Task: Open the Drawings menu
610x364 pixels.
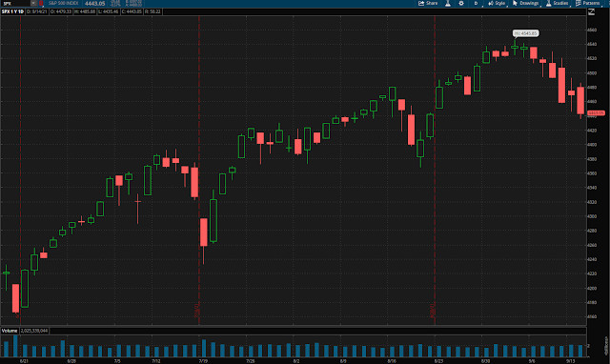Action: [x=526, y=3]
